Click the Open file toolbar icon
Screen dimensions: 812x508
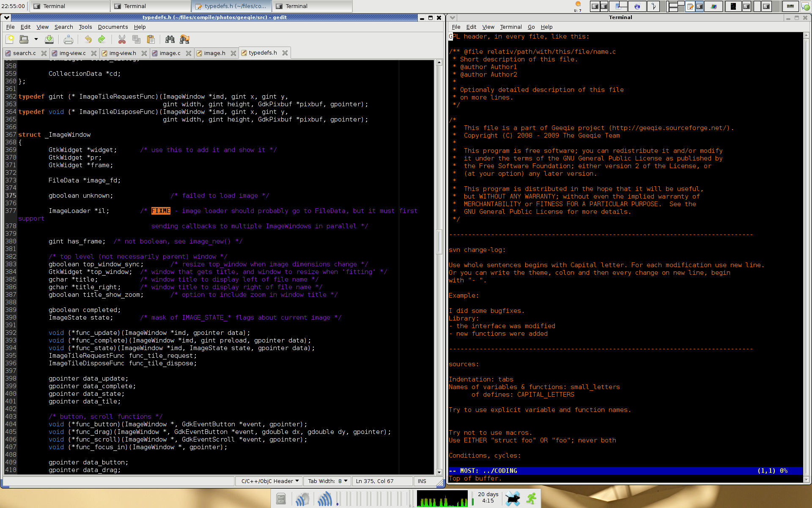click(x=24, y=39)
